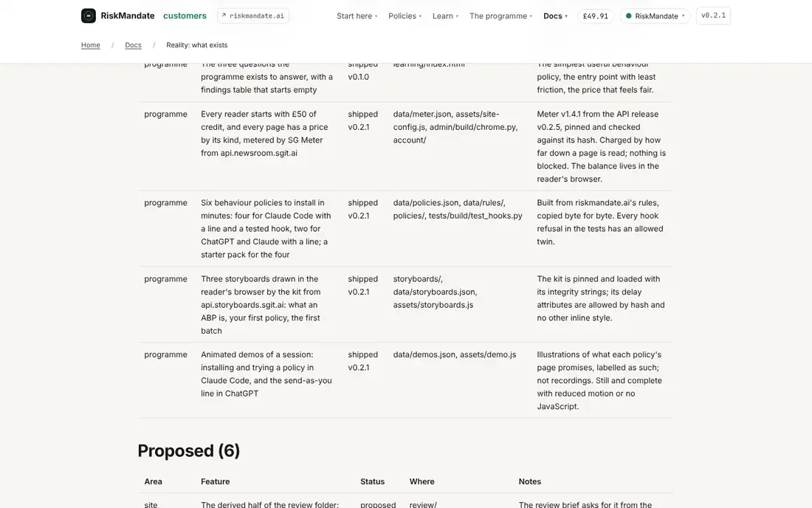Click the £49.91 credit balance

click(596, 16)
